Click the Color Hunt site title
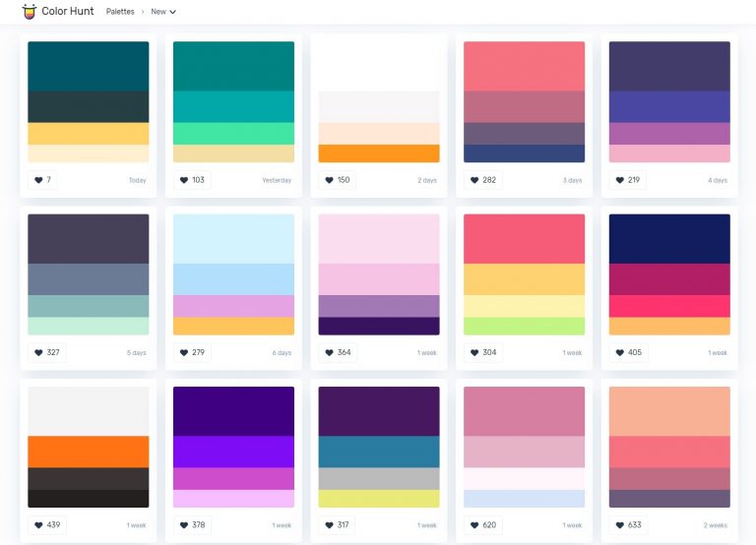The height and width of the screenshot is (545, 756). (x=68, y=12)
